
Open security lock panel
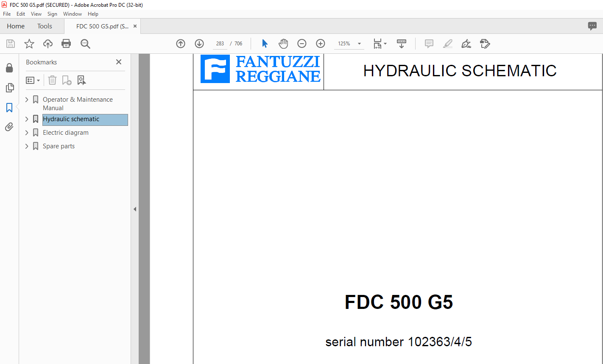click(9, 68)
